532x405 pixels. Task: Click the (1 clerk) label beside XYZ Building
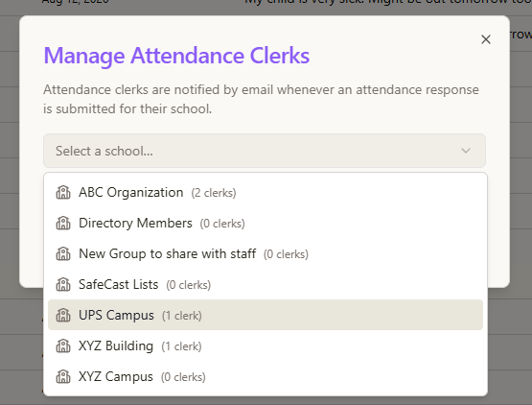point(181,346)
